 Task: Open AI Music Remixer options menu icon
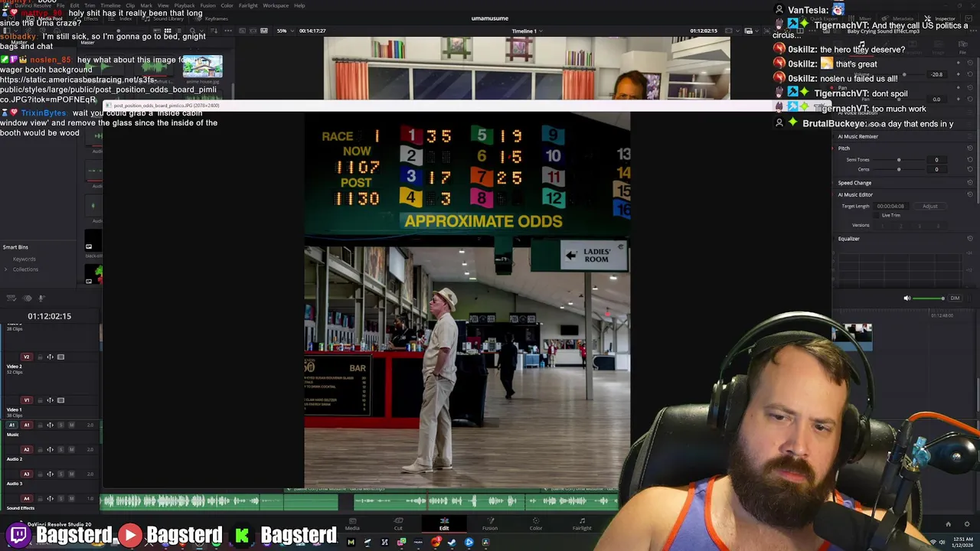point(970,136)
